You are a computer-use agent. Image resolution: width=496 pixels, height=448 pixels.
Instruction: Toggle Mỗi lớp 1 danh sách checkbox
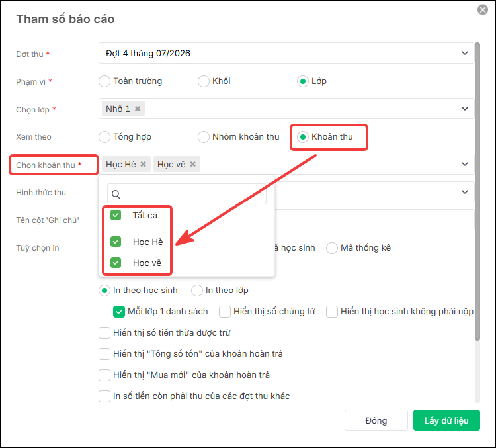point(119,312)
